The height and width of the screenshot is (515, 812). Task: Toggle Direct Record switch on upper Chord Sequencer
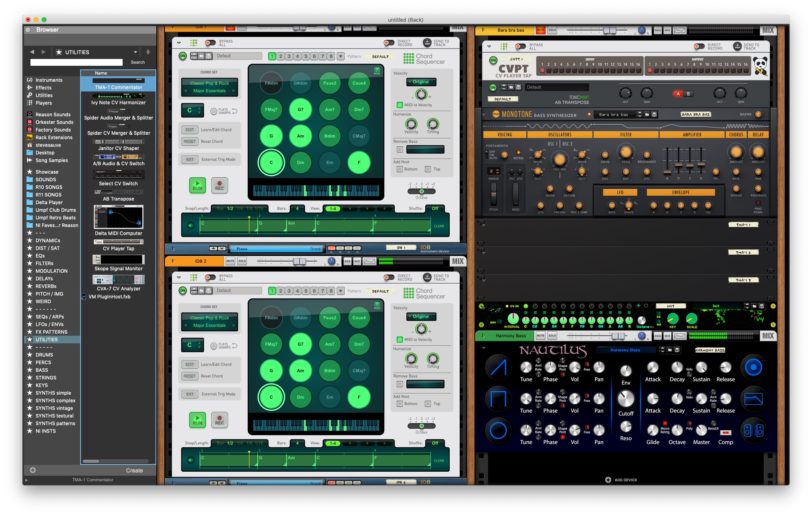tap(389, 43)
